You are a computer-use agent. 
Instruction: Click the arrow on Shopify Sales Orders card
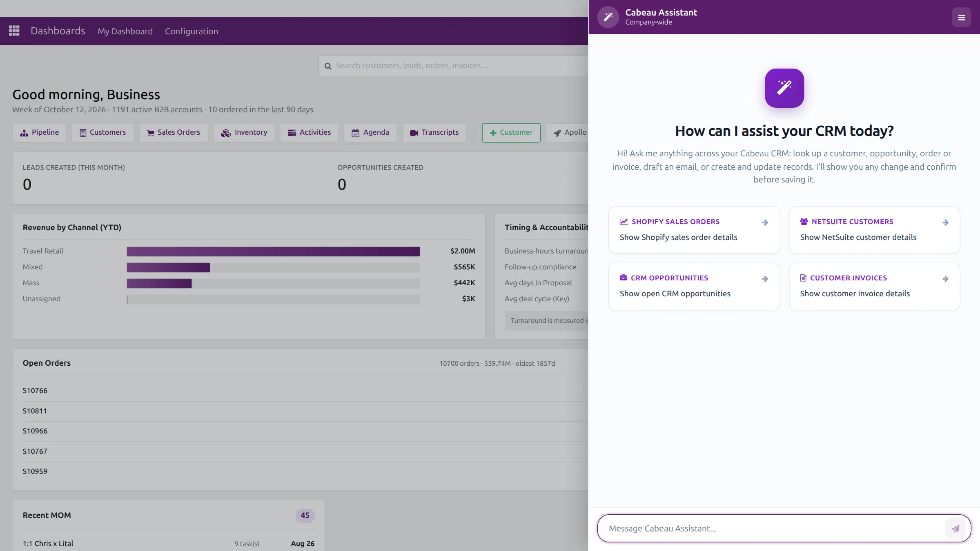pyautogui.click(x=765, y=222)
